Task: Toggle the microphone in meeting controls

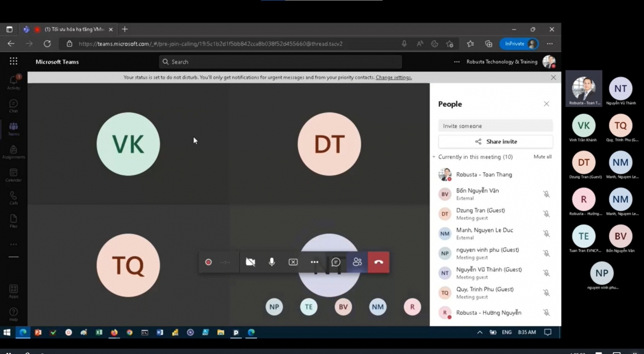Action: (272, 262)
